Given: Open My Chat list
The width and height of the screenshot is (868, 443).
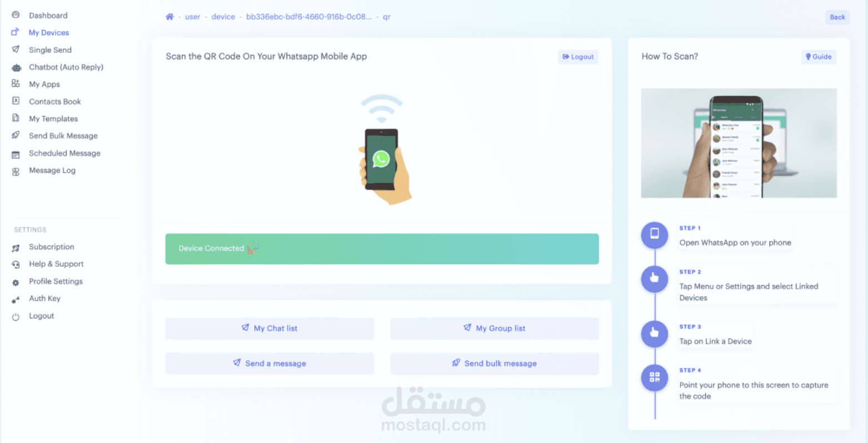Looking at the screenshot, I should pos(270,328).
